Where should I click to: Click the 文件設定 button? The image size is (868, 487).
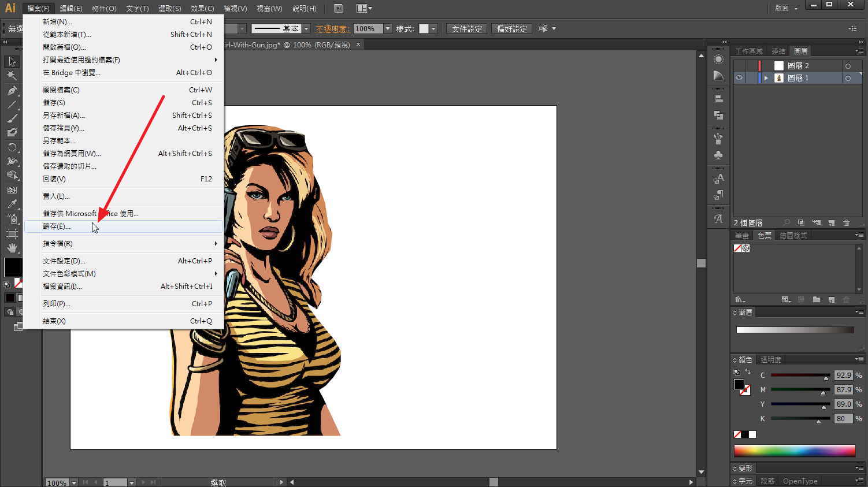(467, 29)
